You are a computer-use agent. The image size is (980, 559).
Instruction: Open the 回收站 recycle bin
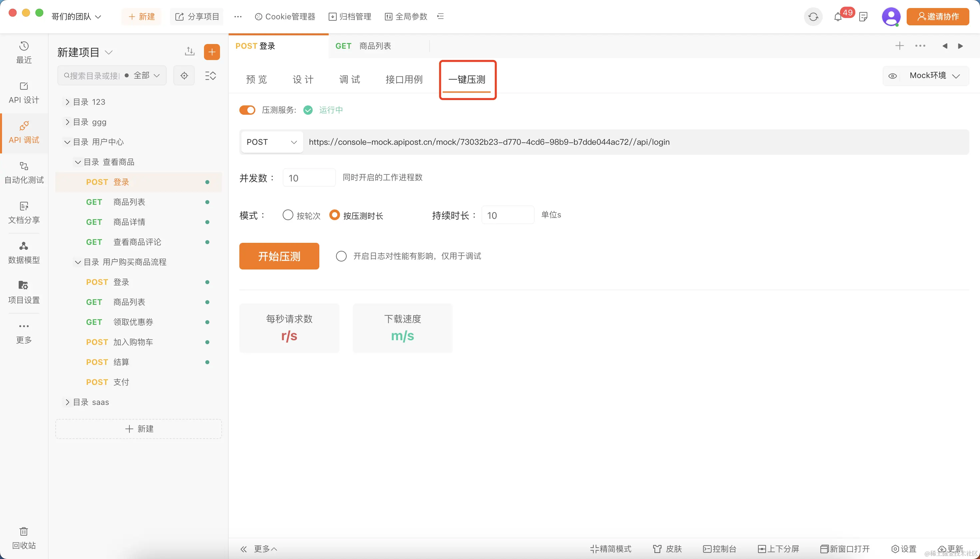(x=24, y=538)
